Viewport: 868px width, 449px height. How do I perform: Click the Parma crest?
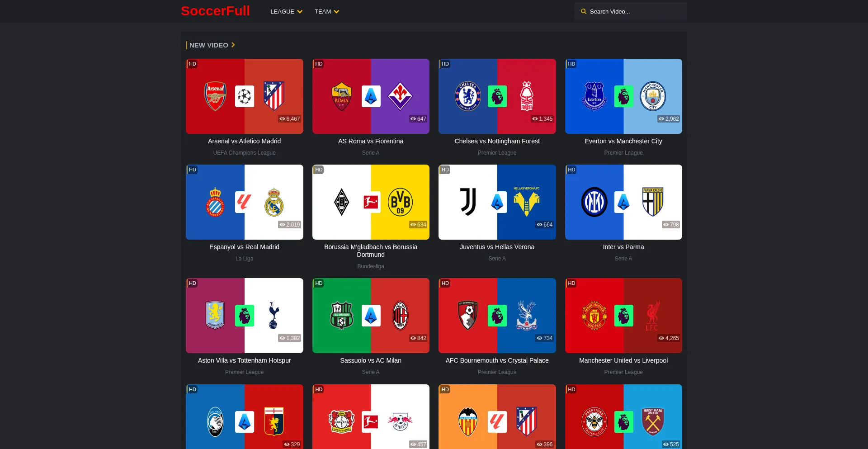coord(653,202)
